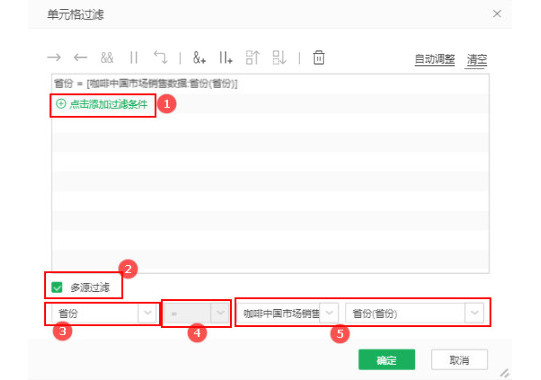This screenshot has height=380, width=541.
Task: Click 清空 to clear conditions
Action: pos(477,60)
